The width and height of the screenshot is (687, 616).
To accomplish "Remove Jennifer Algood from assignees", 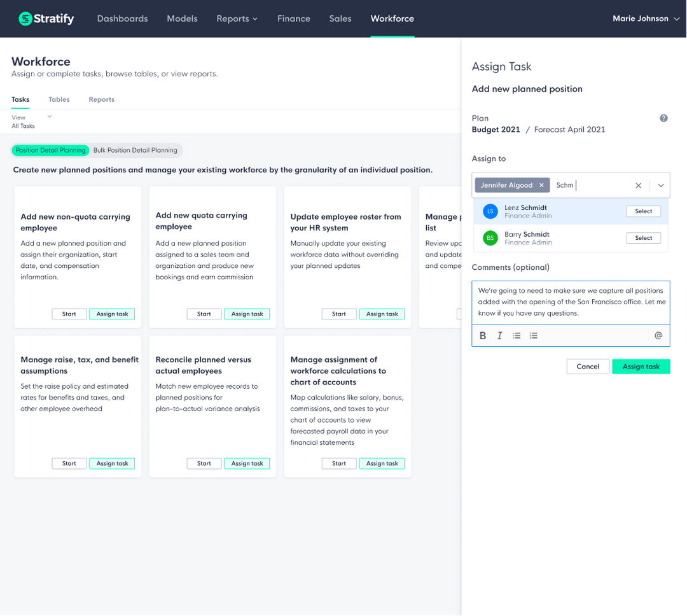I will (541, 185).
